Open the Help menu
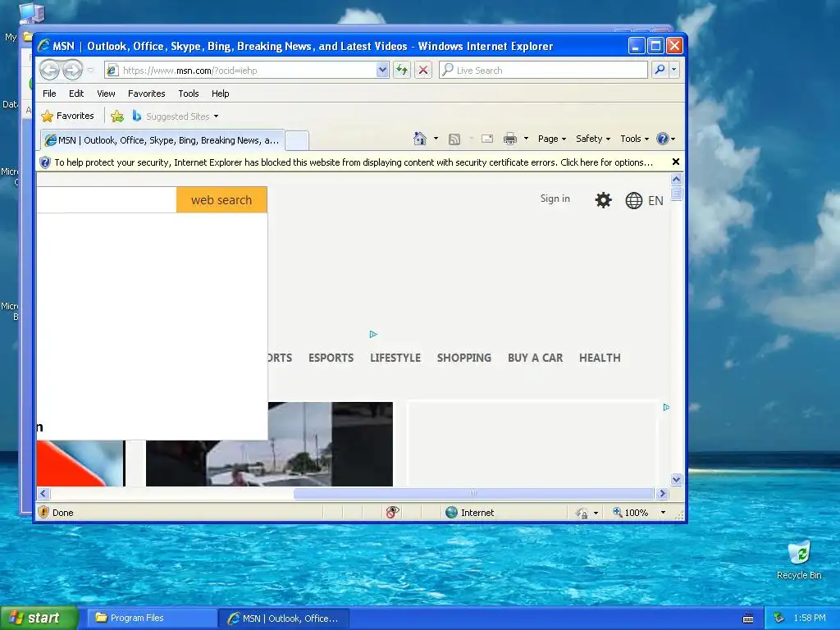The image size is (840, 630). (220, 94)
